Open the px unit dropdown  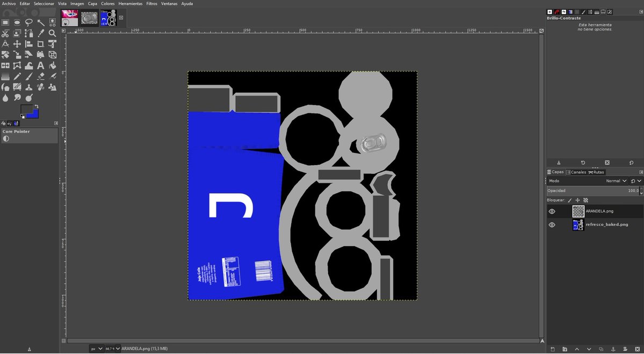[x=97, y=349]
